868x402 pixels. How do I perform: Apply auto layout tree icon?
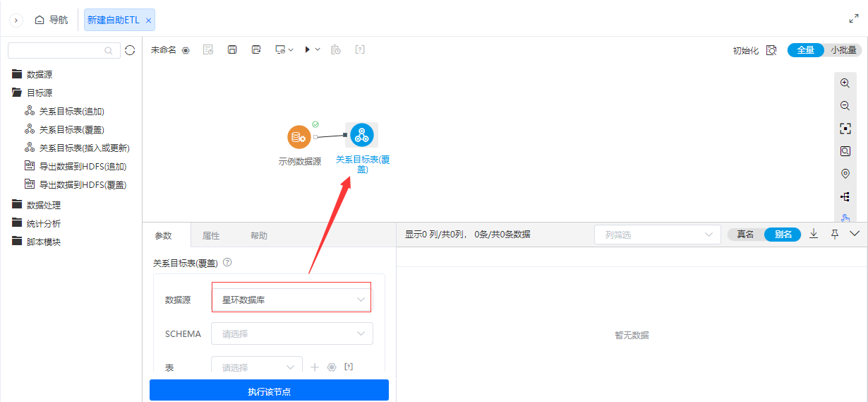click(845, 196)
